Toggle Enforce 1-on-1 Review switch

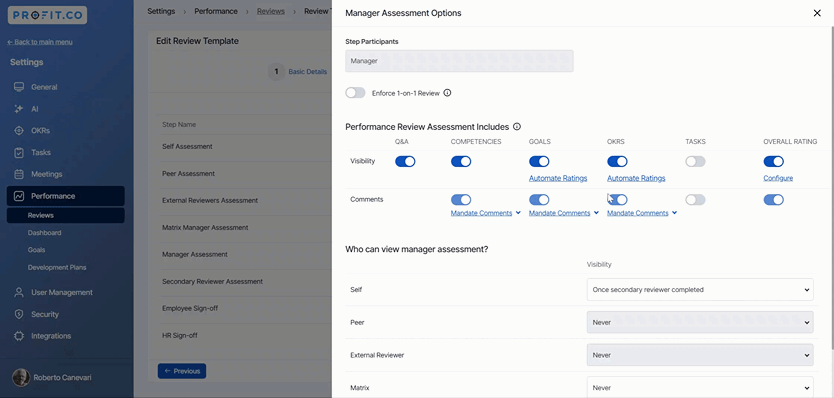click(x=355, y=93)
